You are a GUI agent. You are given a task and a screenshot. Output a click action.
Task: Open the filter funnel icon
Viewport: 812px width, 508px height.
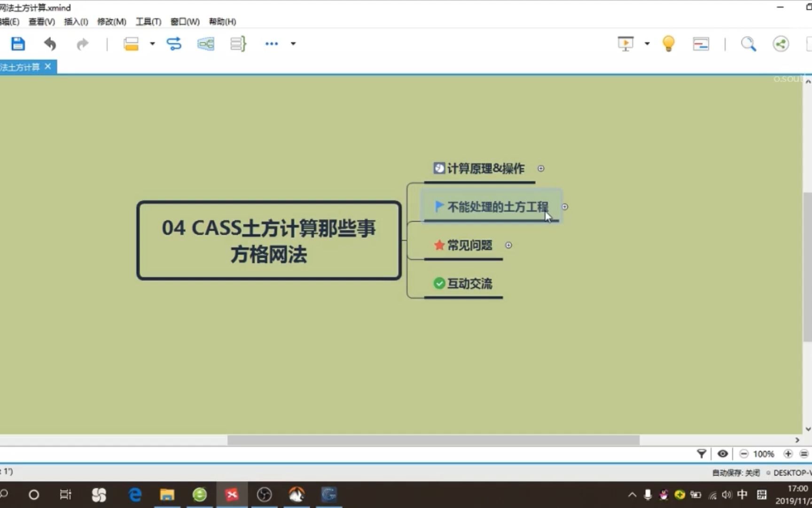coord(701,454)
